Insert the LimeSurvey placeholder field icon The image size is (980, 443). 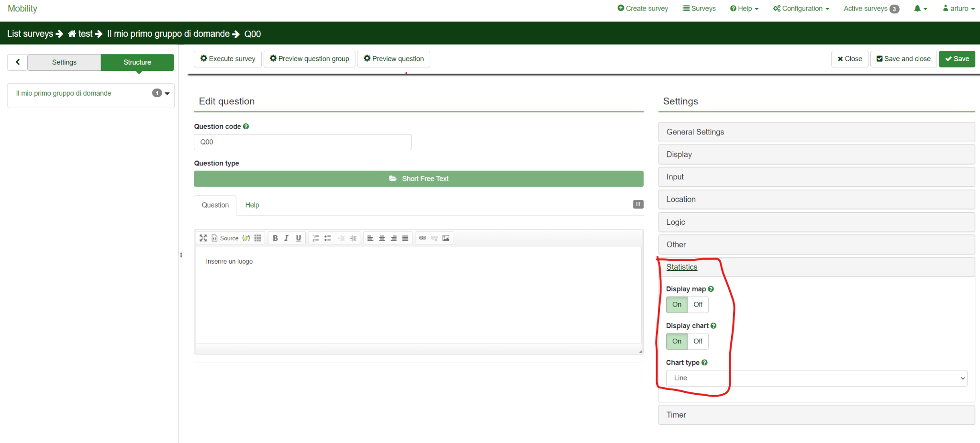[x=246, y=238]
